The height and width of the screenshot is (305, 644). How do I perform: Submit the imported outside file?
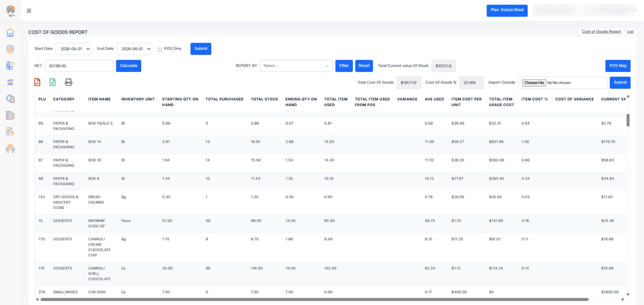pos(620,82)
